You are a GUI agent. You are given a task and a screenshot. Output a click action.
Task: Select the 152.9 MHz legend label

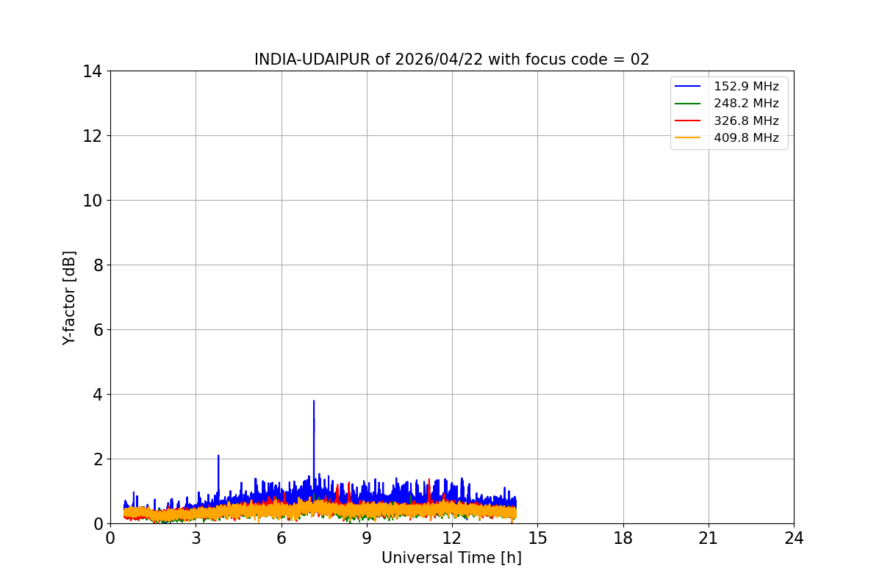[746, 87]
